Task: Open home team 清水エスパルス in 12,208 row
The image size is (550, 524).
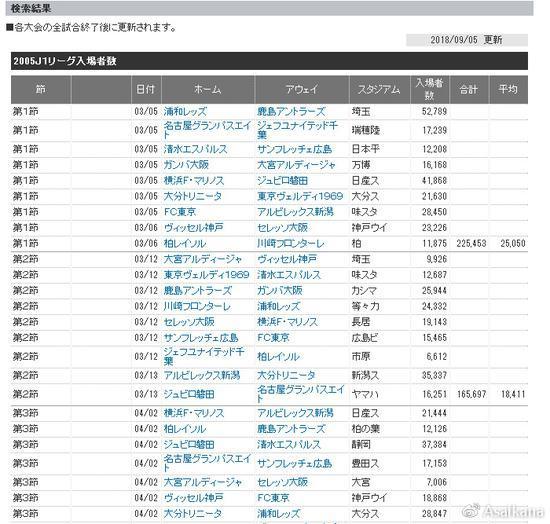Action: coord(195,149)
